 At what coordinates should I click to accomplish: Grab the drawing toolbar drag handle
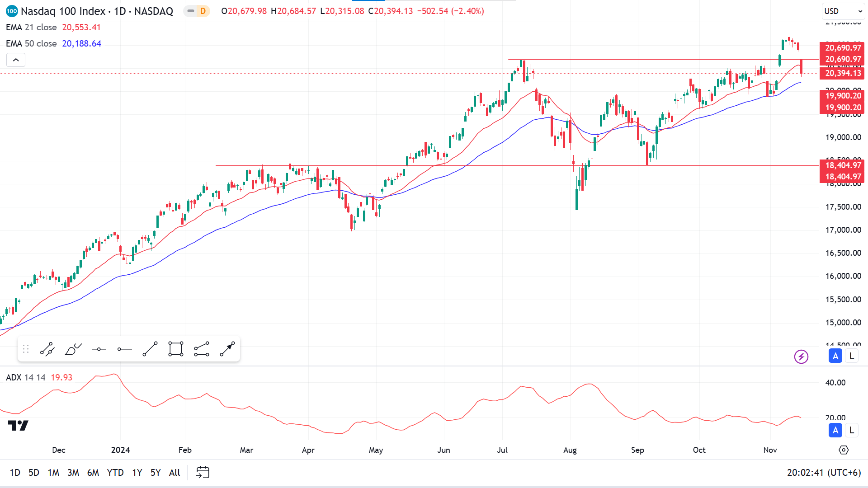[x=26, y=349]
